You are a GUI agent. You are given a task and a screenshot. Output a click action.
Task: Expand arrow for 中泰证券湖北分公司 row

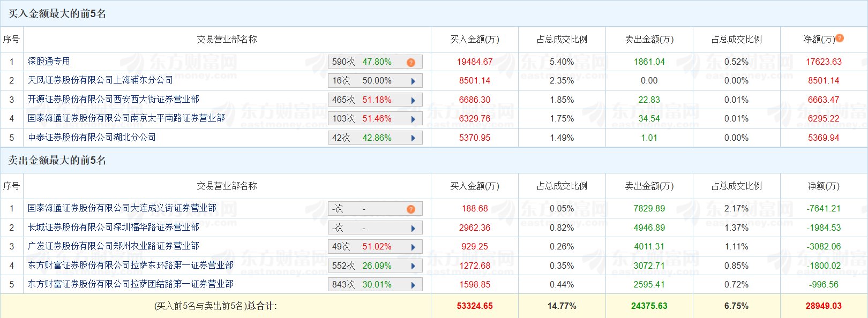(413, 138)
